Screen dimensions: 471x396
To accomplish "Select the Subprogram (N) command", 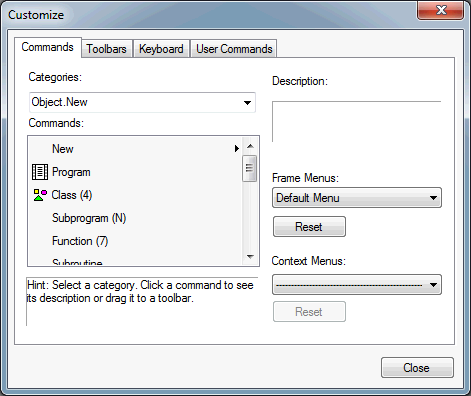I will (x=135, y=218).
